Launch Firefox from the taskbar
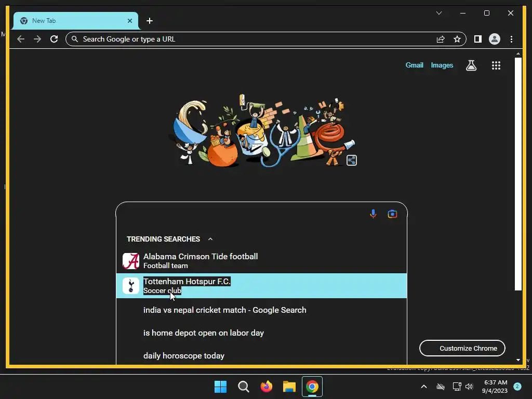Viewport: 532px width, 399px height. pos(267,387)
